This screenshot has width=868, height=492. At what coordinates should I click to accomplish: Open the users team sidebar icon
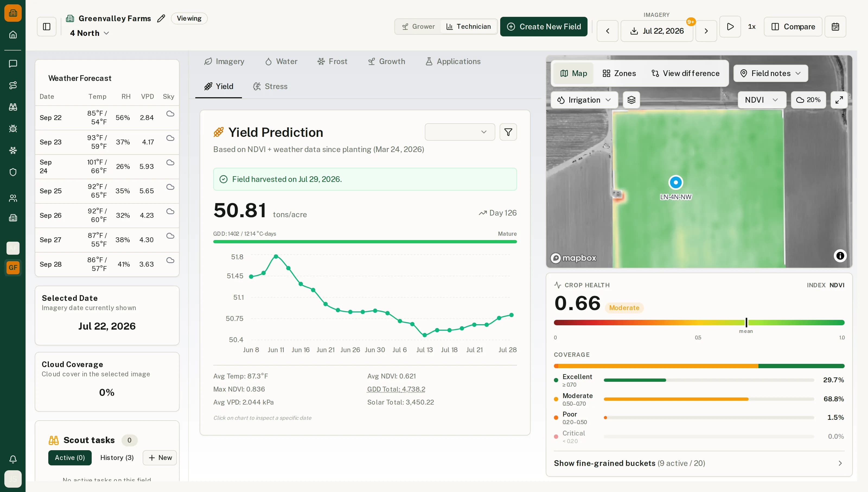[x=13, y=198]
